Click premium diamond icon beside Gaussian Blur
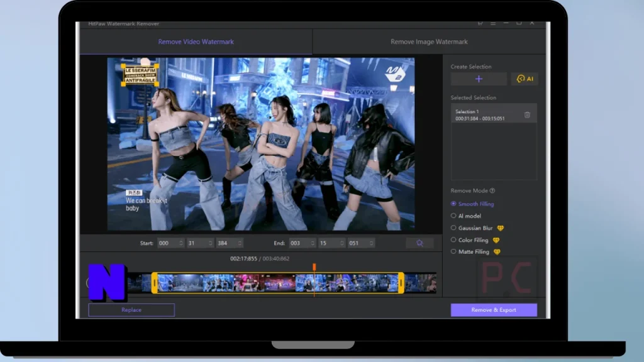The image size is (644, 362). (x=500, y=228)
